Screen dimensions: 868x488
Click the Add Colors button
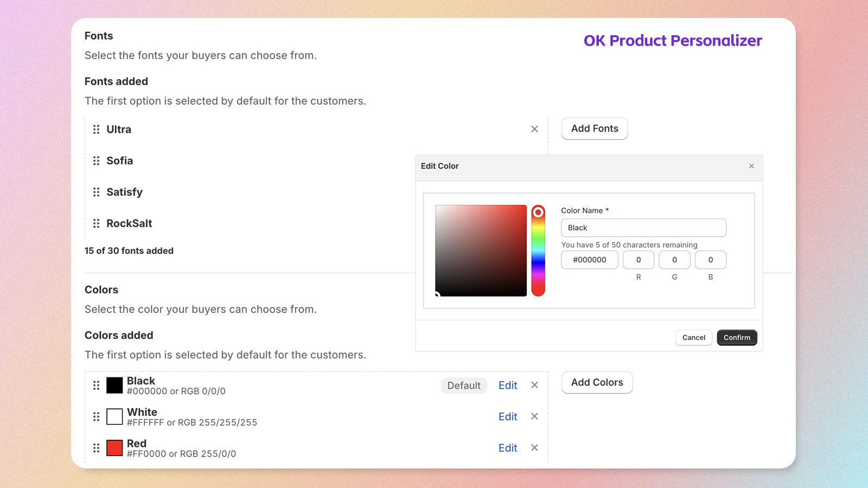[597, 382]
